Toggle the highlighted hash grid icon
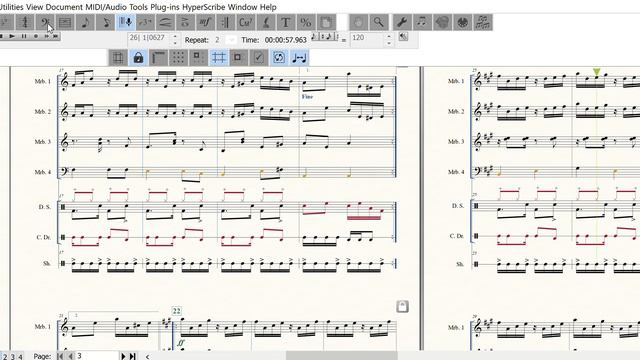 point(219,58)
